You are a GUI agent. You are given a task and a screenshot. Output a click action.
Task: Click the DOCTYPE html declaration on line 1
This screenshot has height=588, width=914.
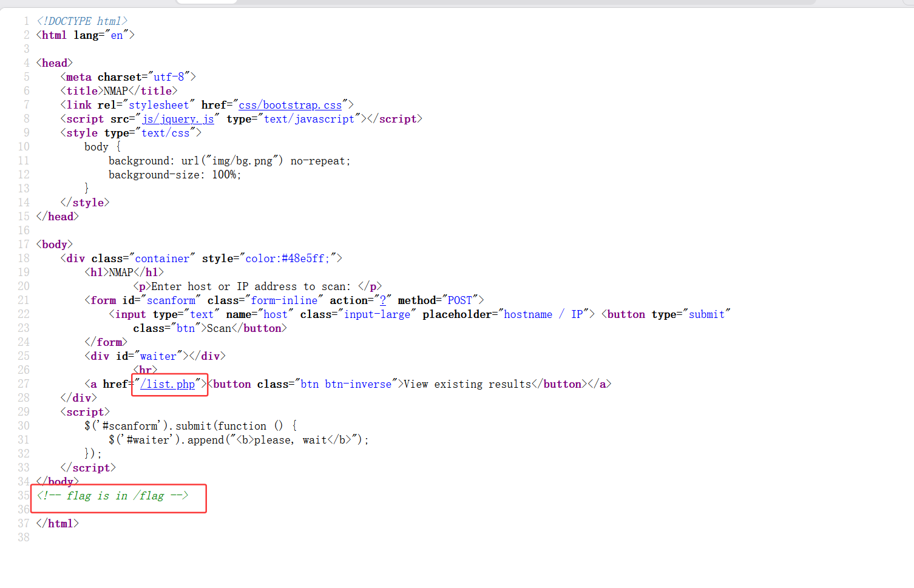(x=82, y=21)
